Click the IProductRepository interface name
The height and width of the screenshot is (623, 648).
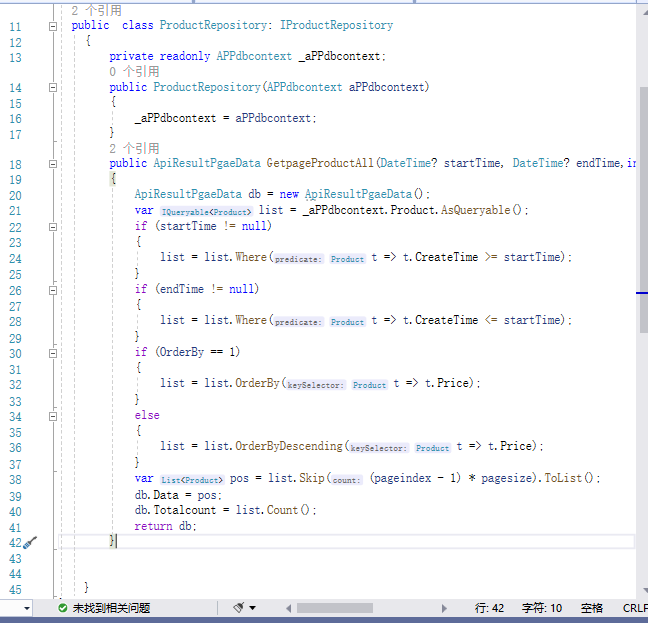point(336,25)
